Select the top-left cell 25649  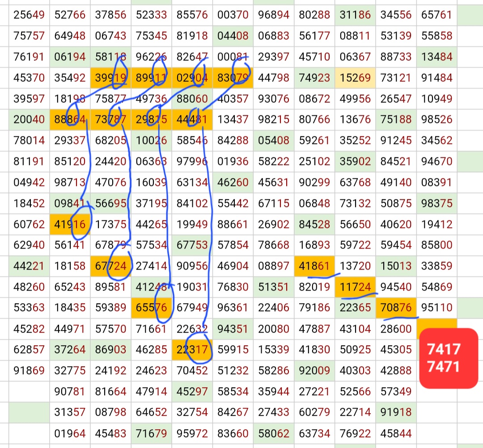pyautogui.click(x=29, y=15)
